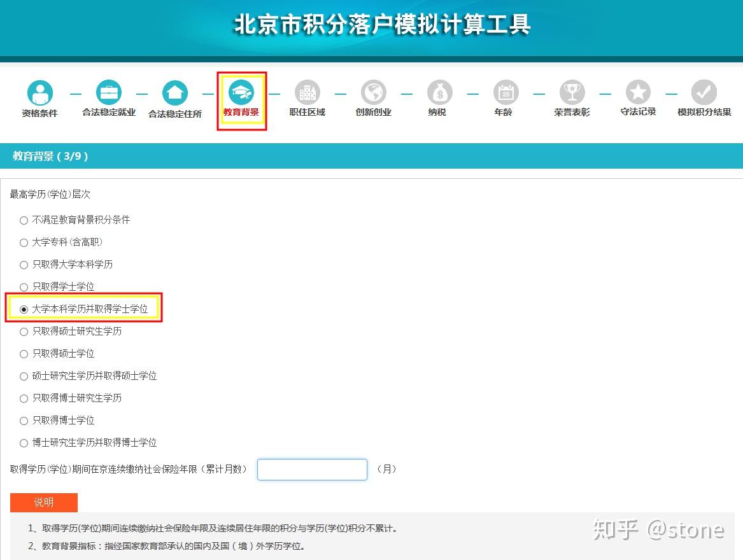
Task: Select 大学专科(含高职) education level
Action: tap(24, 242)
